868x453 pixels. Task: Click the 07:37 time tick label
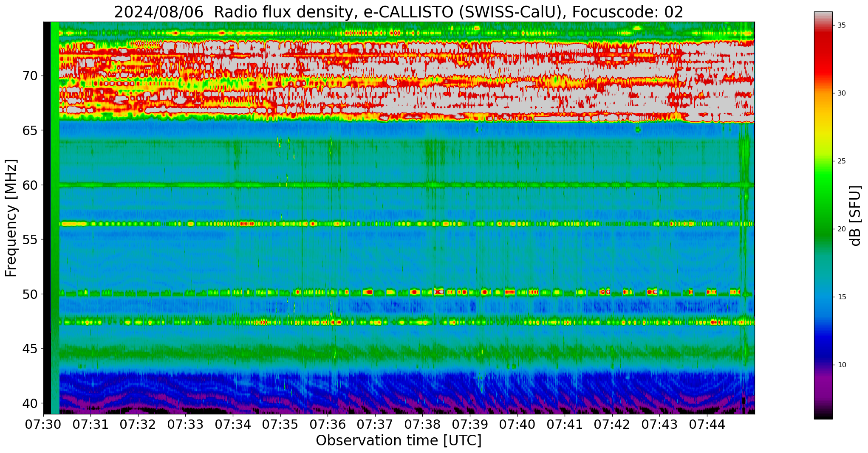(375, 425)
